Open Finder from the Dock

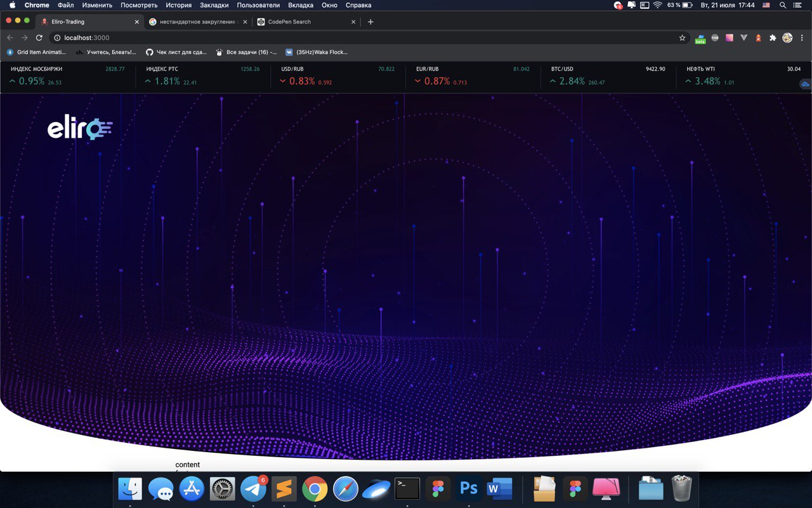pyautogui.click(x=130, y=489)
